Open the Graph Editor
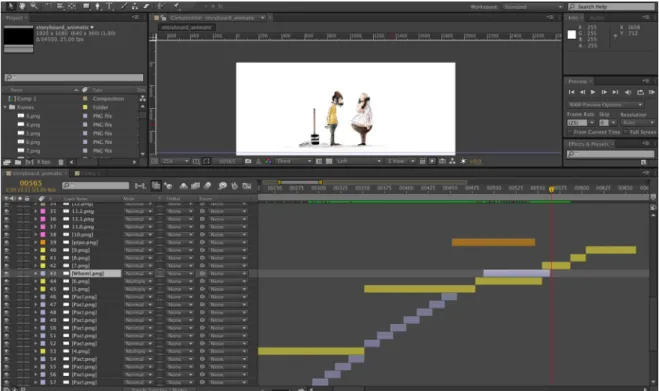The image size is (659, 391). (x=247, y=185)
